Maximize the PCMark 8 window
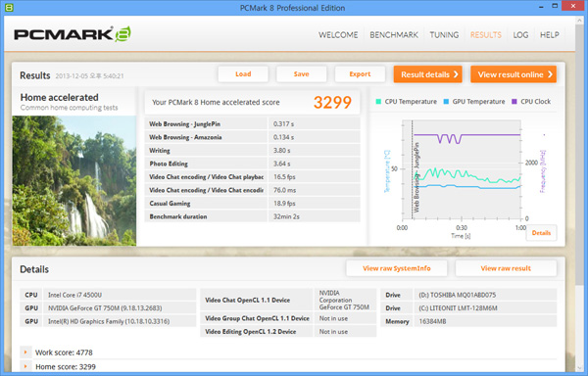 (555, 6)
